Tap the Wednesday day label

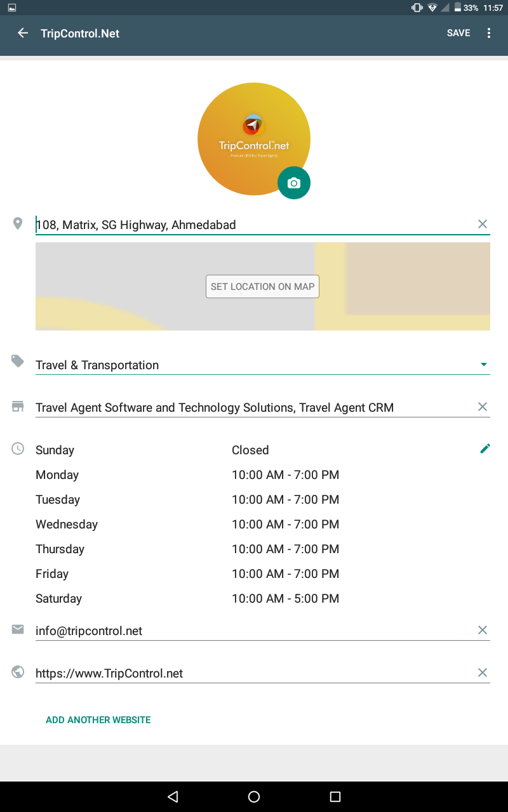67,524
